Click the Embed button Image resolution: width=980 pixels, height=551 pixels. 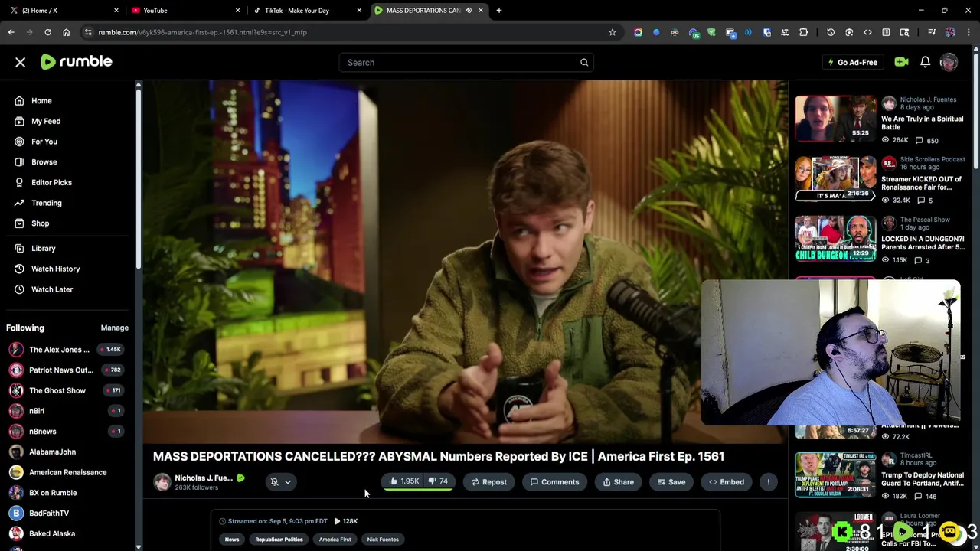pos(726,482)
